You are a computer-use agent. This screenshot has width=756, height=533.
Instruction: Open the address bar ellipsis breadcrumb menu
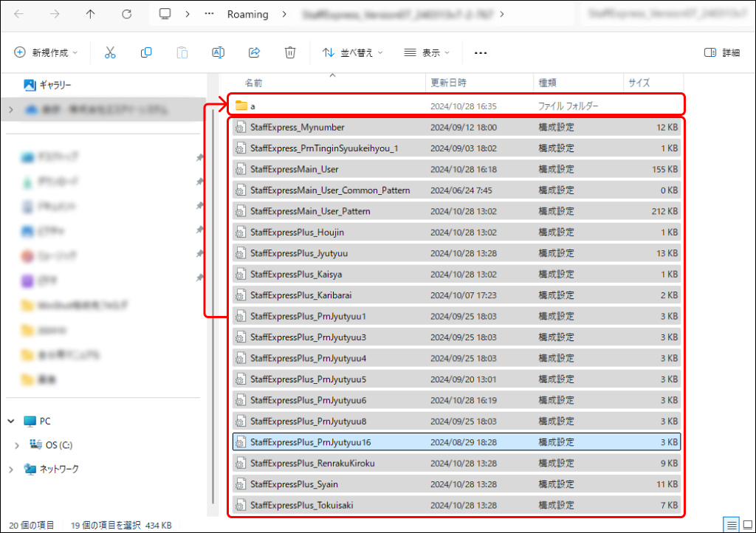pyautogui.click(x=209, y=14)
